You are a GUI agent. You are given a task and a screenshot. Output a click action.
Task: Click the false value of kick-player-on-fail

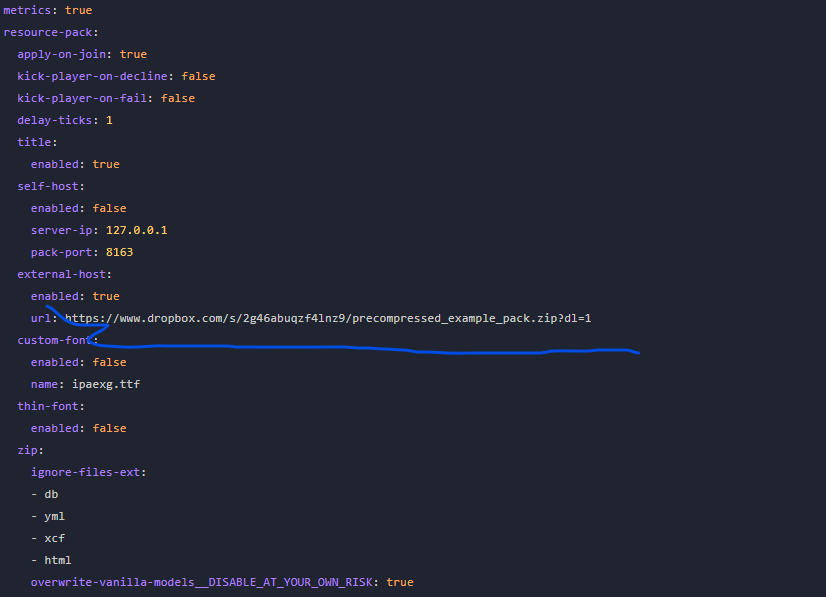[178, 99]
